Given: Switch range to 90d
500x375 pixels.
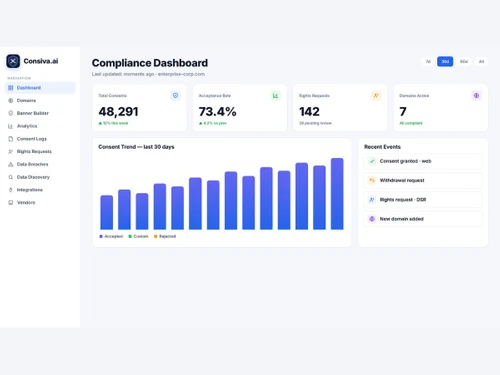Looking at the screenshot, I should [x=464, y=61].
